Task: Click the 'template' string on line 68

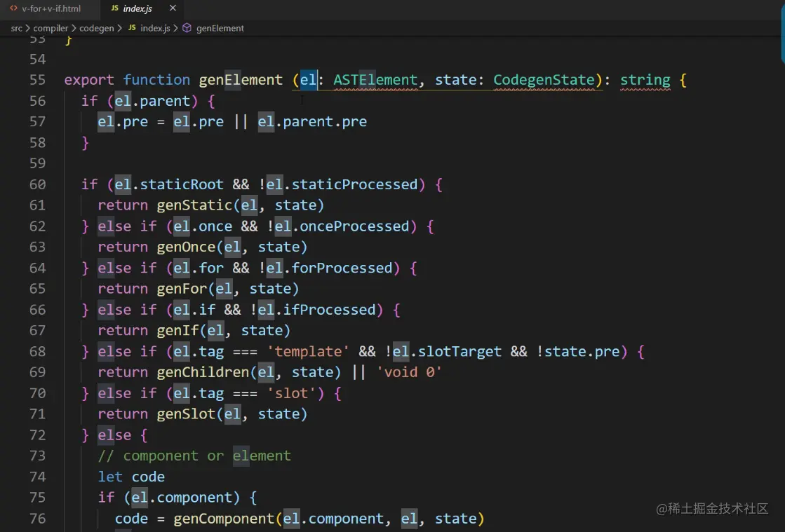Action: click(x=308, y=351)
